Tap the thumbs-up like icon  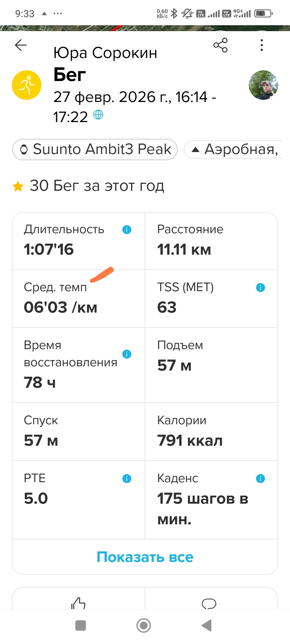pos(78,603)
